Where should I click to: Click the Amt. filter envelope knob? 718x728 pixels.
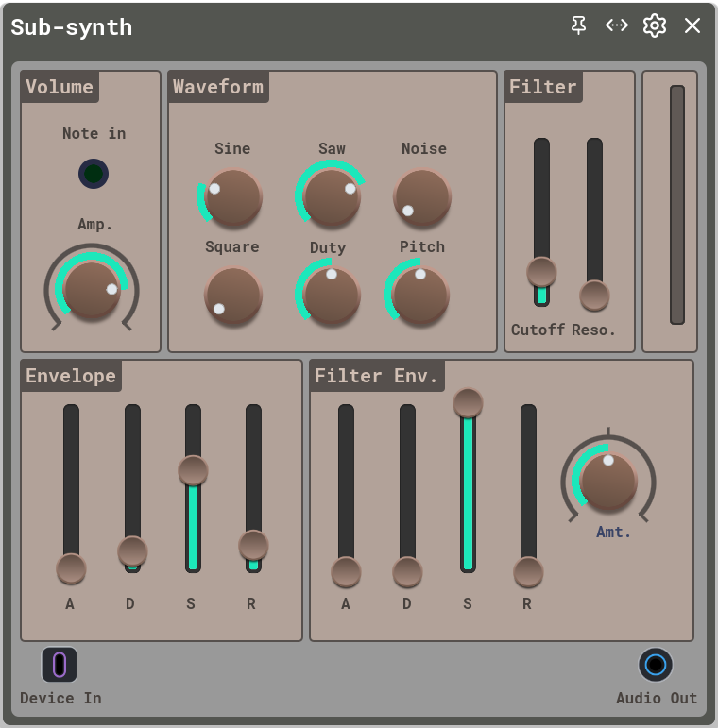point(608,482)
